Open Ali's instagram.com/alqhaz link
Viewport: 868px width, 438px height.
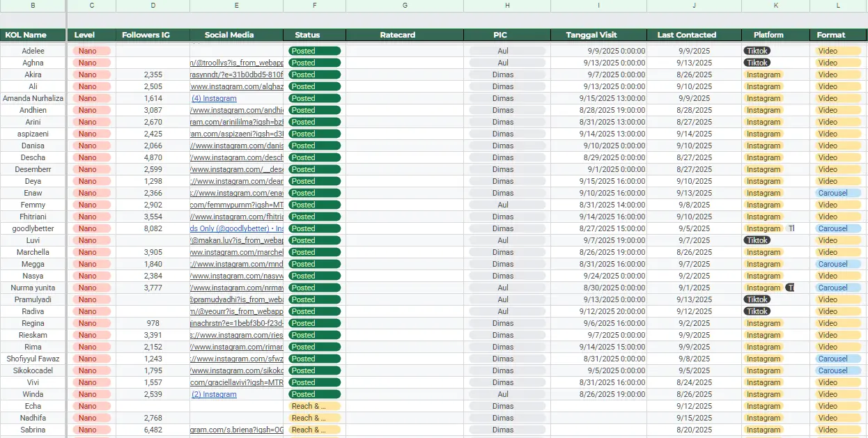(x=237, y=86)
